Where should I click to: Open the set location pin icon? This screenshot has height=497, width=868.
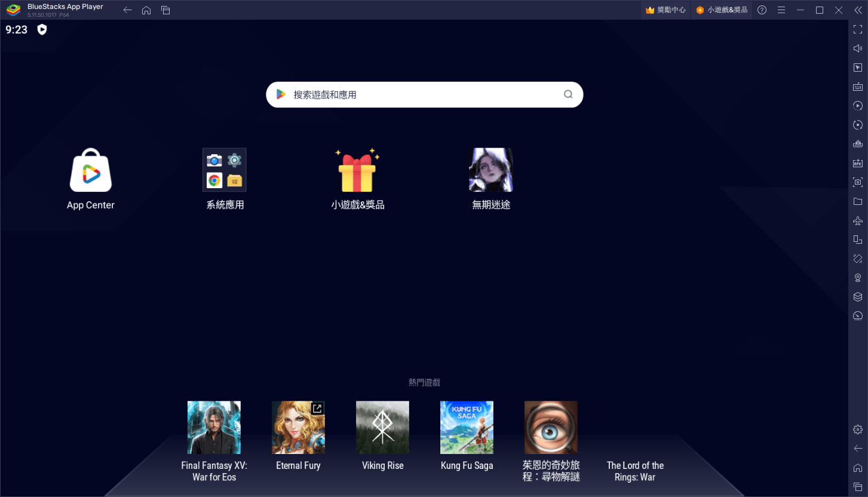(858, 278)
